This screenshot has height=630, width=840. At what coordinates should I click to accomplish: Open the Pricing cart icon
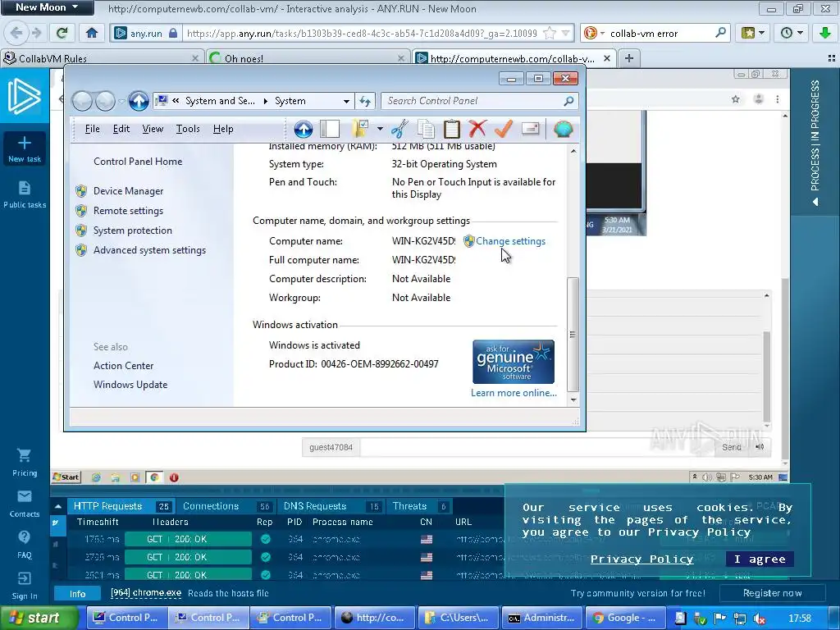tap(24, 455)
